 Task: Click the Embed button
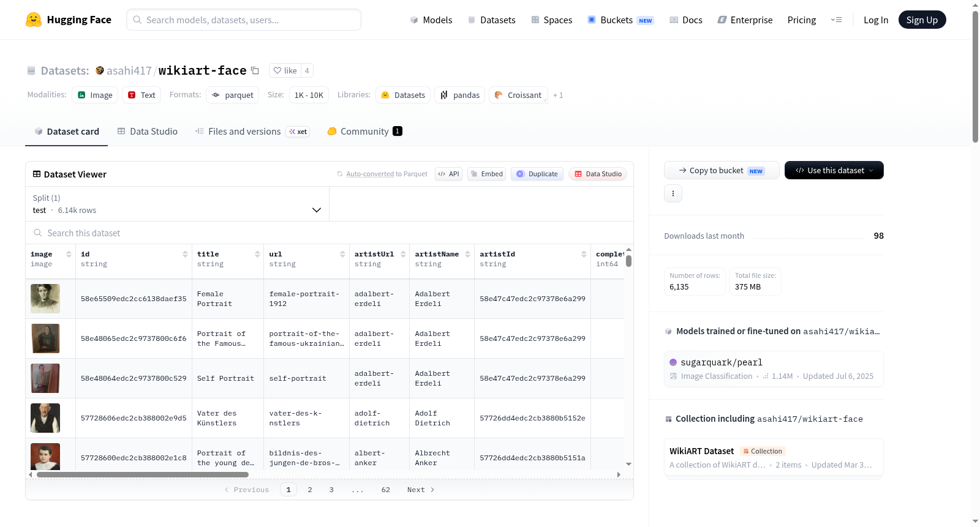486,174
